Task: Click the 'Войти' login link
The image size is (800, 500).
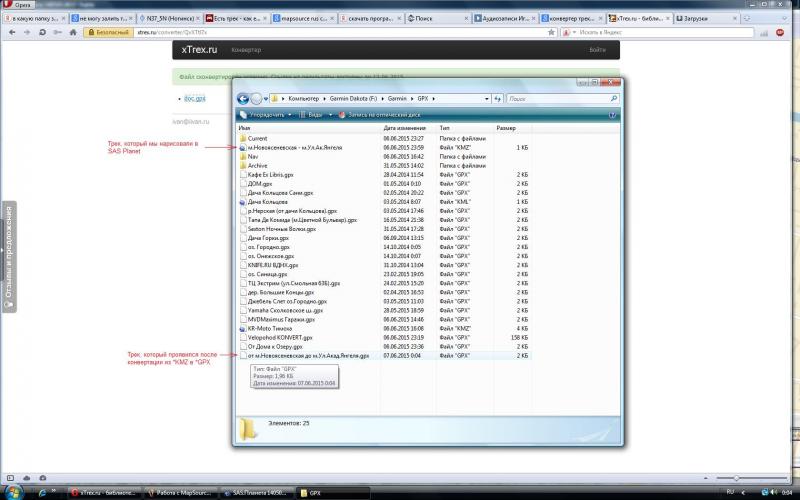Action: pyautogui.click(x=597, y=49)
